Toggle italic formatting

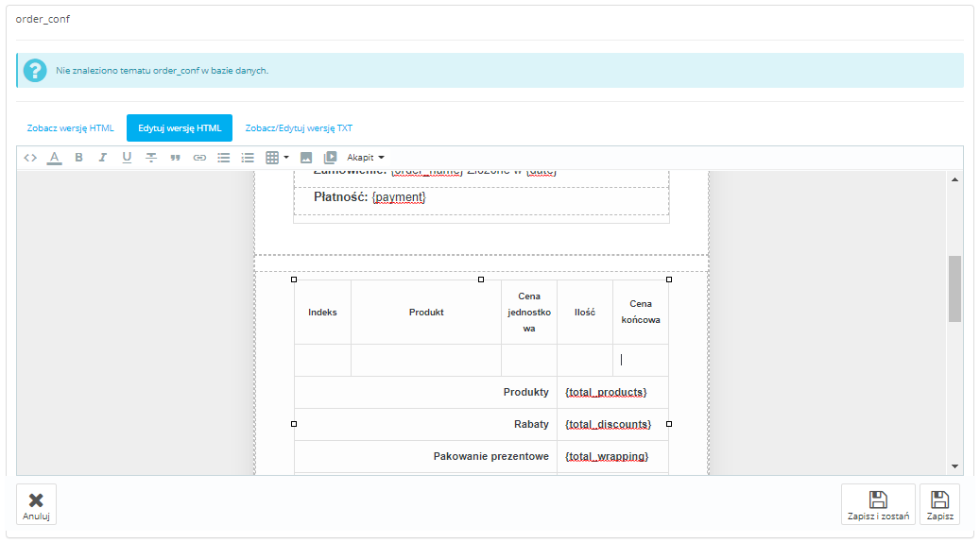(x=102, y=158)
